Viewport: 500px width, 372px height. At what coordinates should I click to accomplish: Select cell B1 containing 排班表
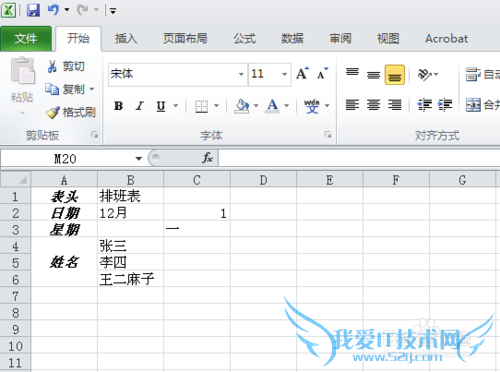point(131,196)
